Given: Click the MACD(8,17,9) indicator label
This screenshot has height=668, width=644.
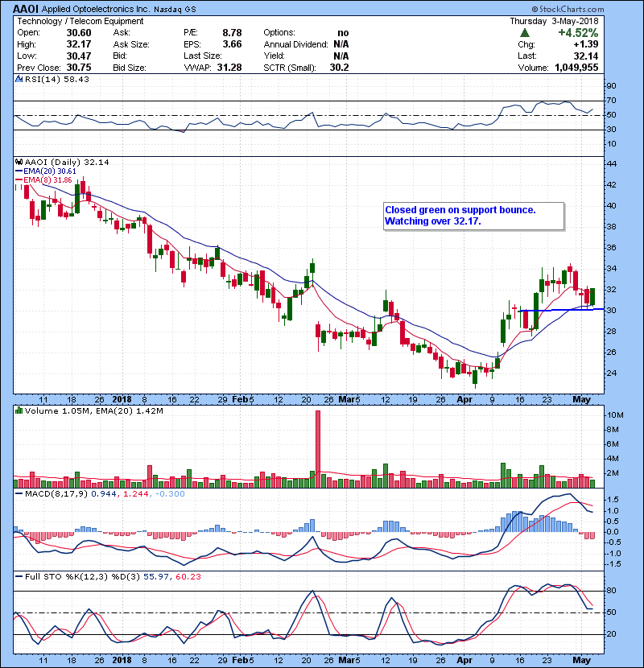Looking at the screenshot, I should coord(56,494).
